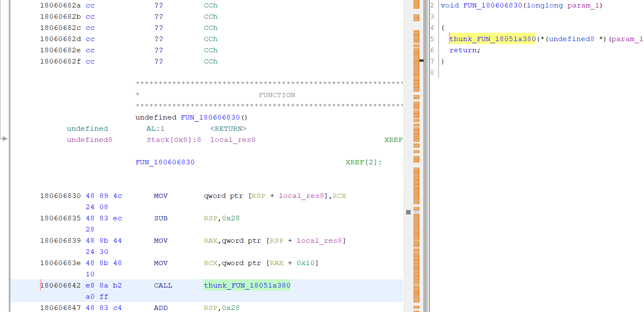
Task: Select the RCX operand at address 180606830
Action: coord(339,196)
